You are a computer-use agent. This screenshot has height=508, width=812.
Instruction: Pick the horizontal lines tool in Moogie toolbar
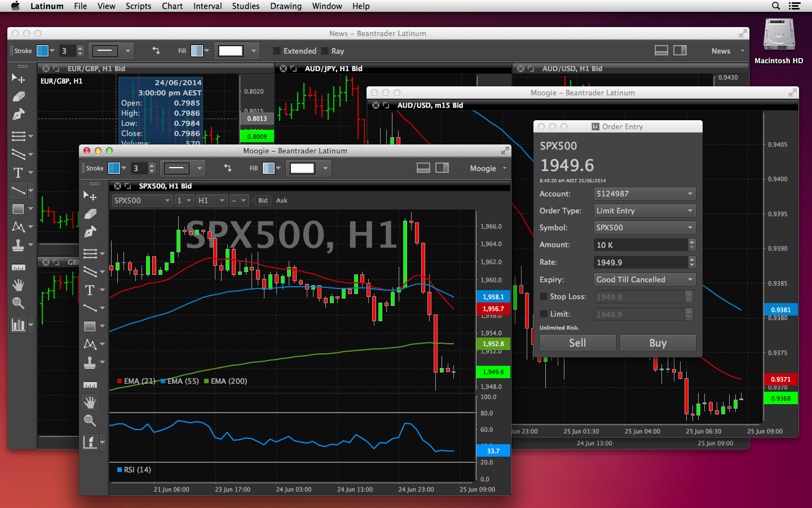pyautogui.click(x=90, y=253)
